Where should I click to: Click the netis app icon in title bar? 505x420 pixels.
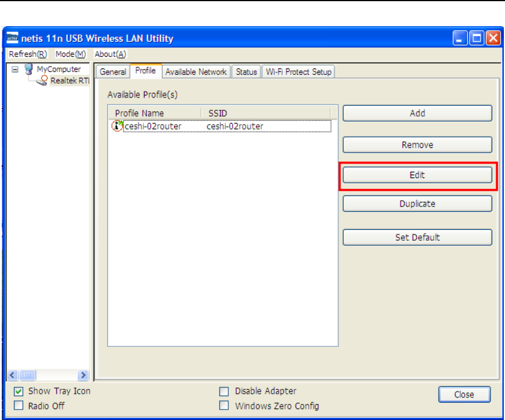pyautogui.click(x=13, y=39)
